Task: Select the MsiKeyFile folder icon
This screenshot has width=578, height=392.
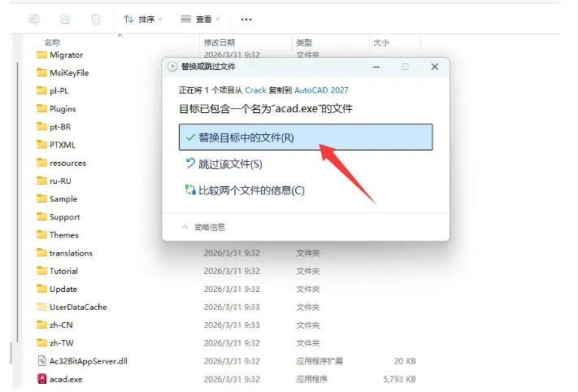Action: (41, 72)
